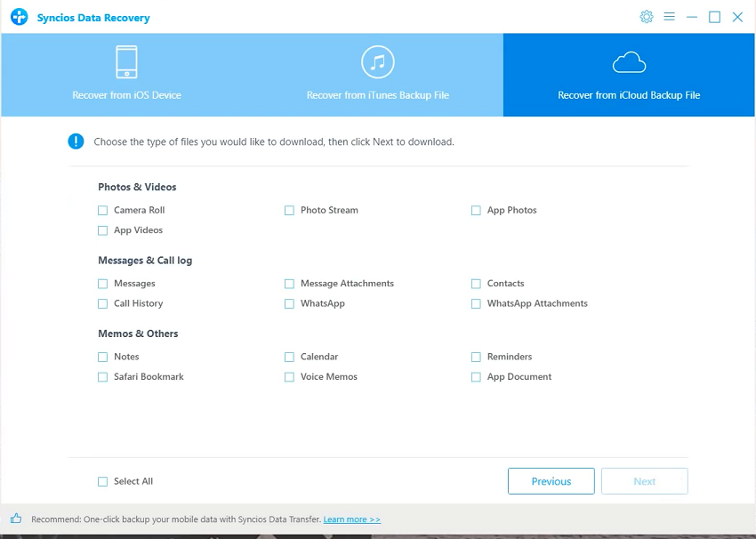The width and height of the screenshot is (756, 539).
Task: Click the Recommend one-click backup text
Action: point(176,519)
